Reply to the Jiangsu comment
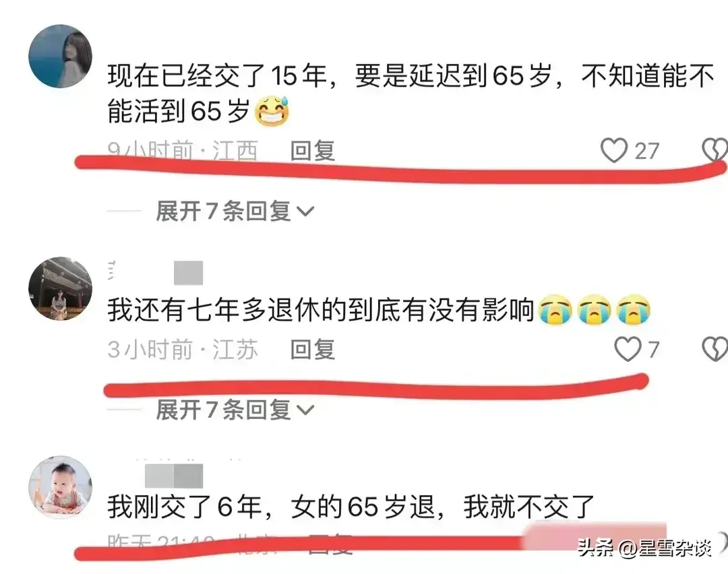 click(313, 350)
